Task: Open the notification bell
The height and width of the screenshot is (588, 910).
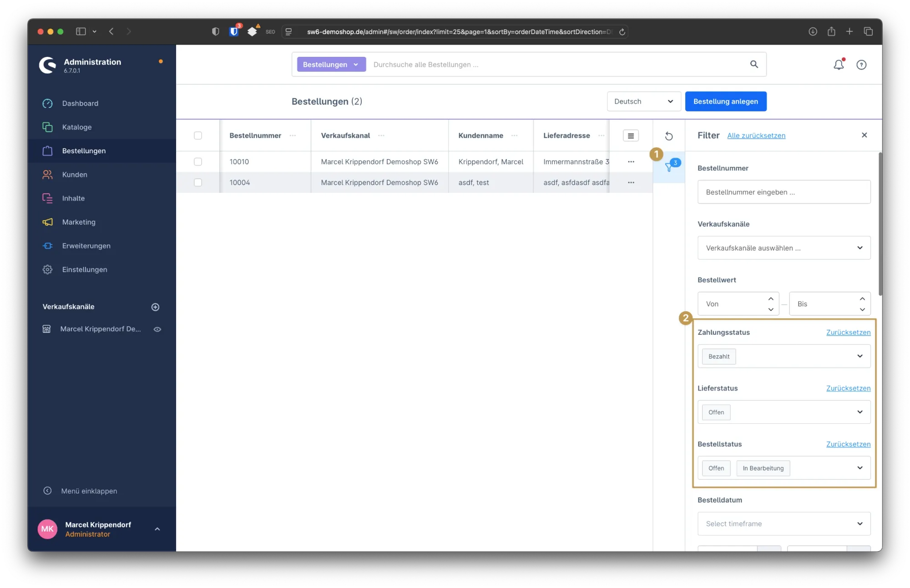Action: coord(839,65)
